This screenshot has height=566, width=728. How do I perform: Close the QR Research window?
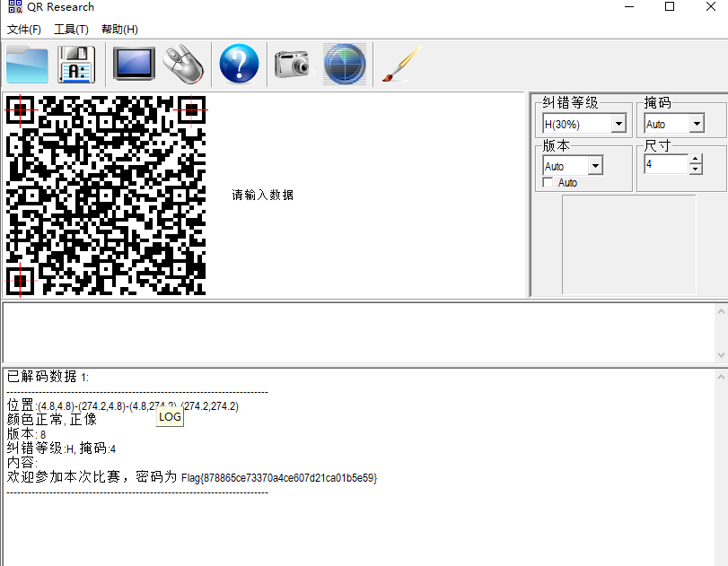(x=710, y=6)
